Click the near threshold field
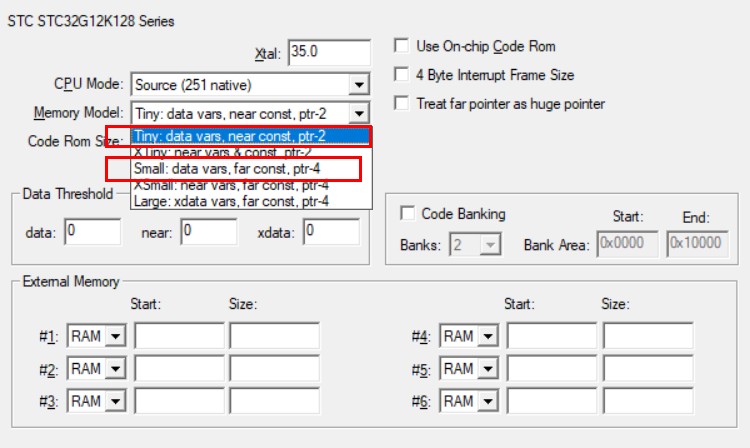 pos(209,232)
